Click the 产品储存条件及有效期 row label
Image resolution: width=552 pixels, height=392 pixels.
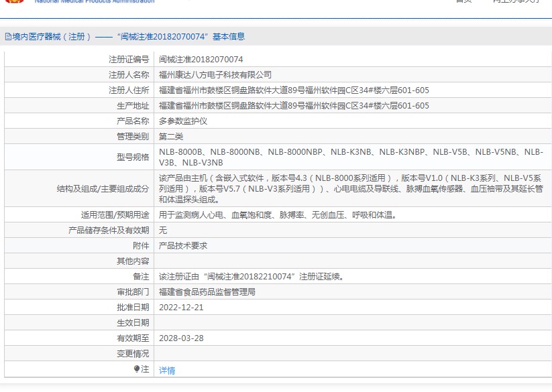109,231
